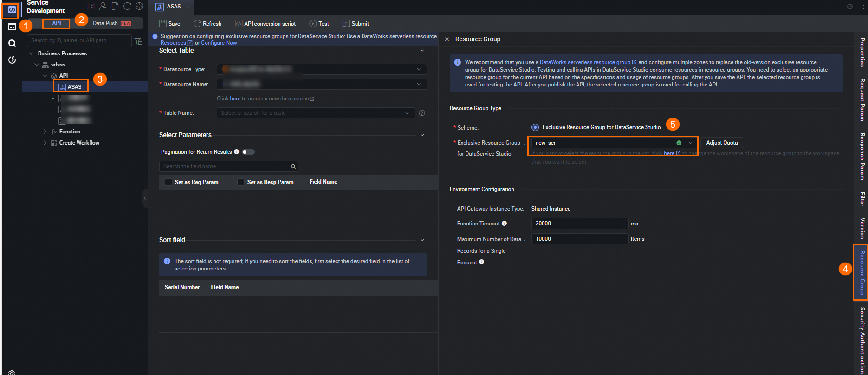
Task: Click the checklist icon in Service Development header
Action: point(91,6)
